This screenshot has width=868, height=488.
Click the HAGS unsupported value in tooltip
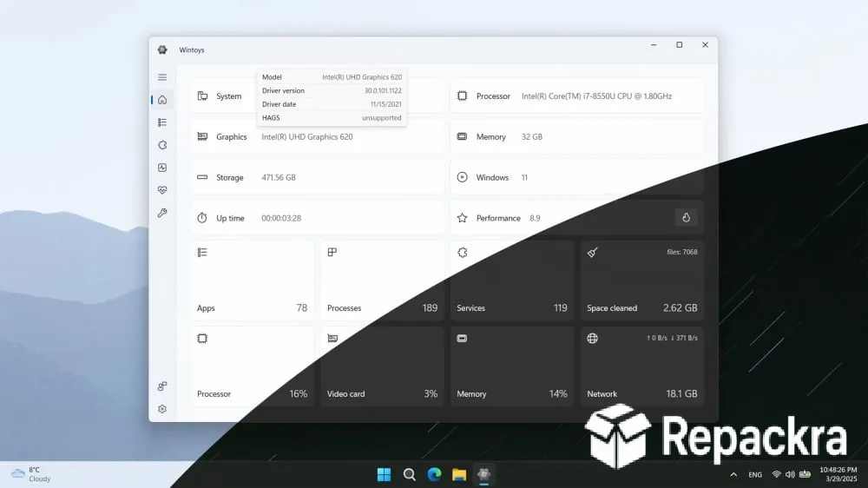point(381,118)
